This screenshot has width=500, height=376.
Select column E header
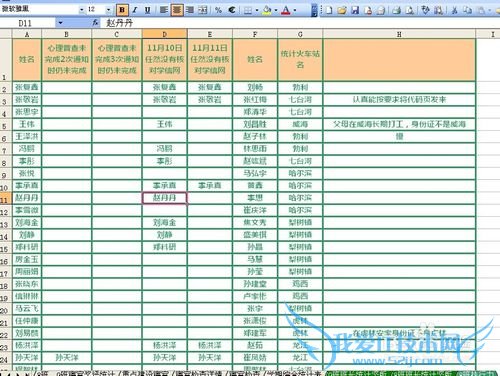click(x=210, y=34)
